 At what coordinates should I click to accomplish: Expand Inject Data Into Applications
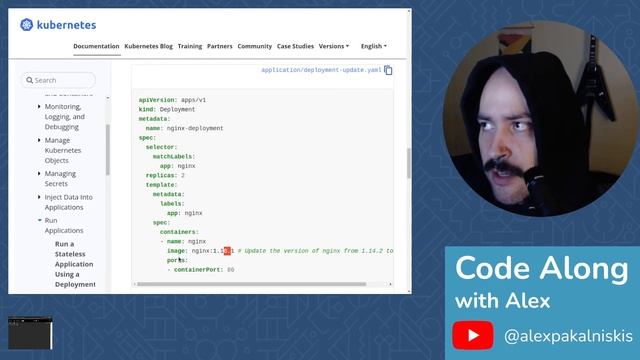point(39,197)
